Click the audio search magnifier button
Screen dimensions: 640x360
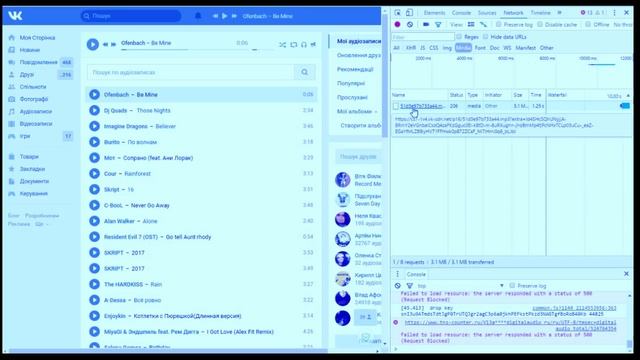coord(304,72)
